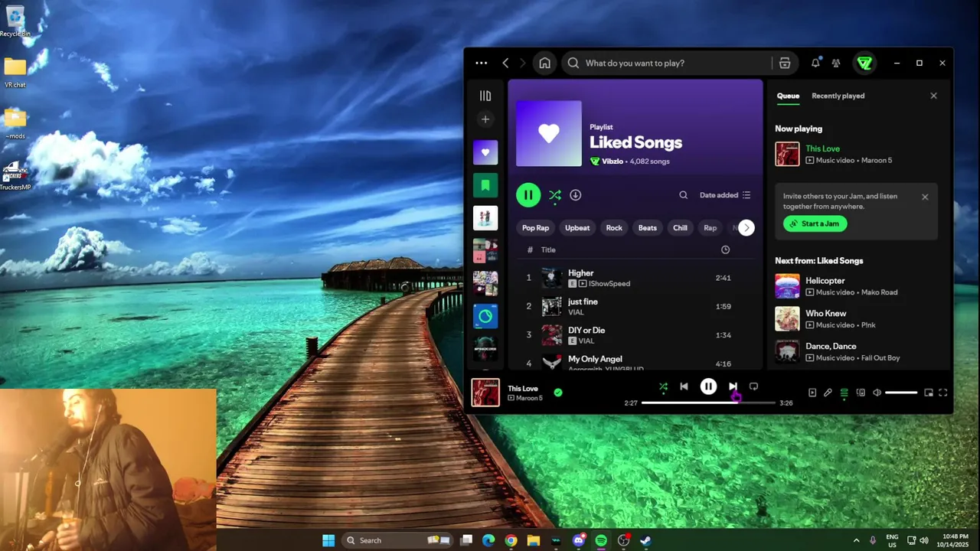Select the song My Only Angel
Image resolution: width=980 pixels, height=551 pixels.
(634, 362)
